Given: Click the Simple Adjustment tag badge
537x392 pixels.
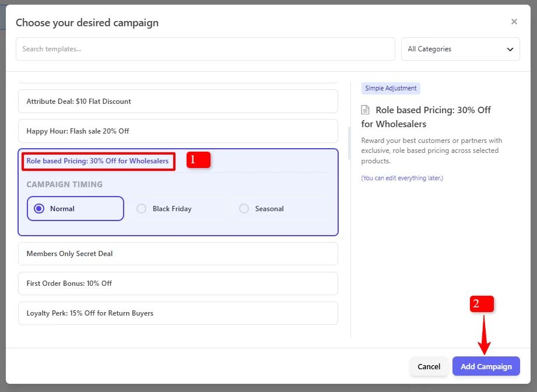Looking at the screenshot, I should [391, 89].
